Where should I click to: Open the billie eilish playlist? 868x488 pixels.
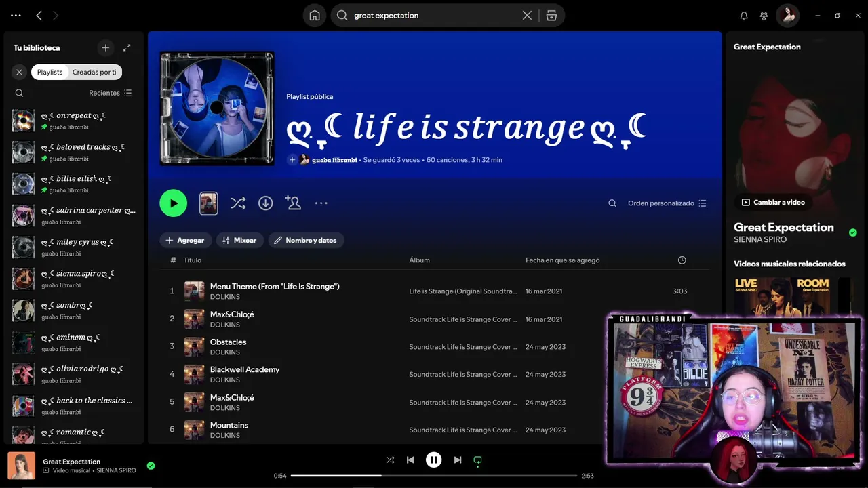pyautogui.click(x=74, y=184)
